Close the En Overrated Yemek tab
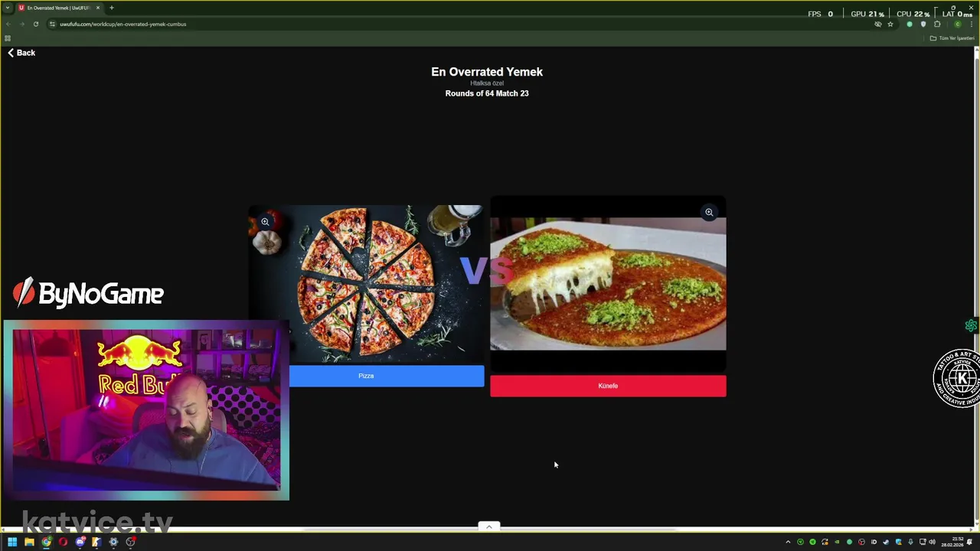980x551 pixels. point(98,8)
